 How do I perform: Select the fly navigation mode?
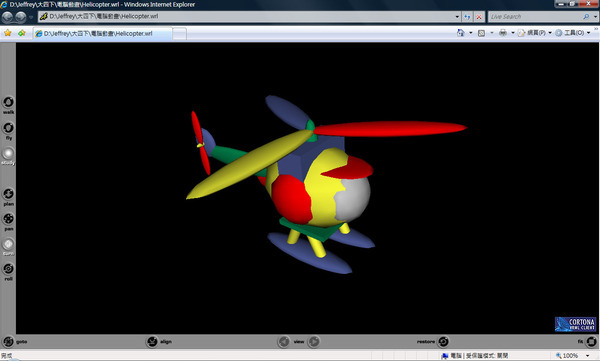8,128
